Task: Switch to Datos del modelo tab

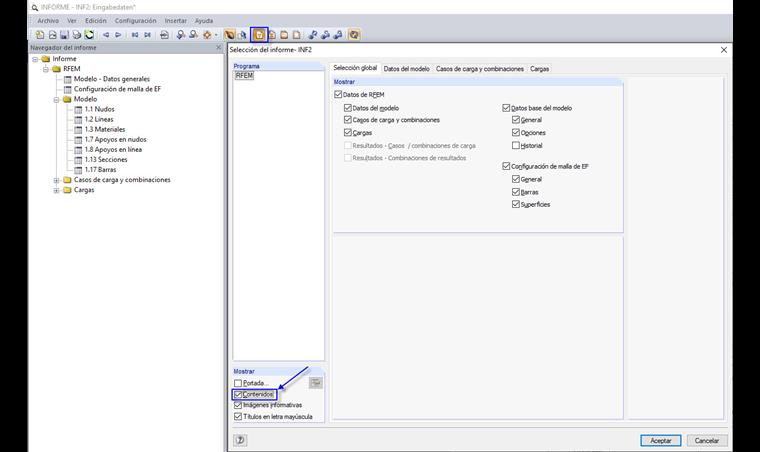Action: pyautogui.click(x=406, y=69)
